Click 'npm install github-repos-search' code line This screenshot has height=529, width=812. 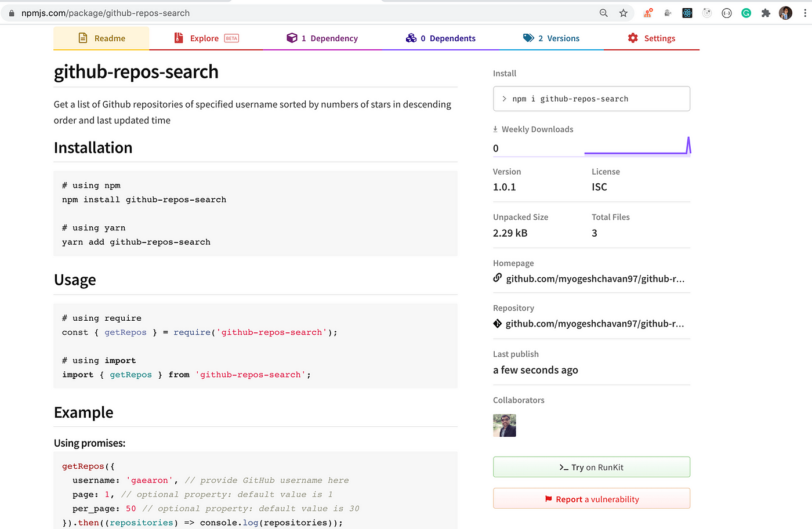pos(144,200)
